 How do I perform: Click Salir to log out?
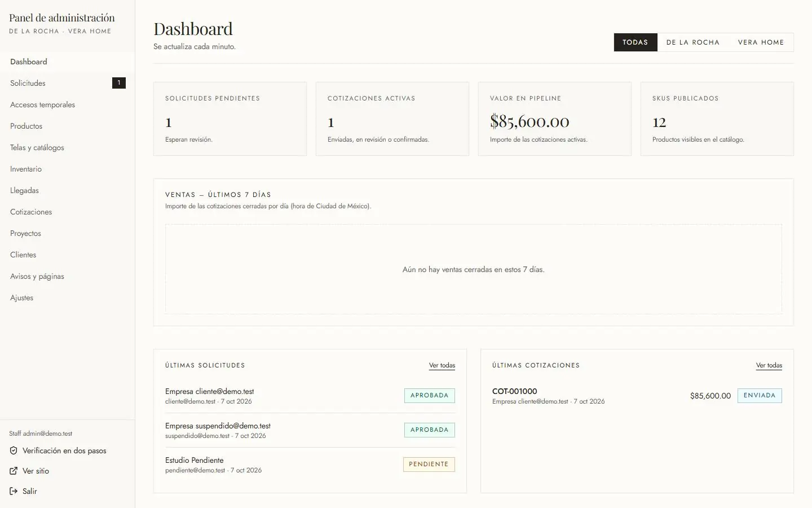point(24,491)
